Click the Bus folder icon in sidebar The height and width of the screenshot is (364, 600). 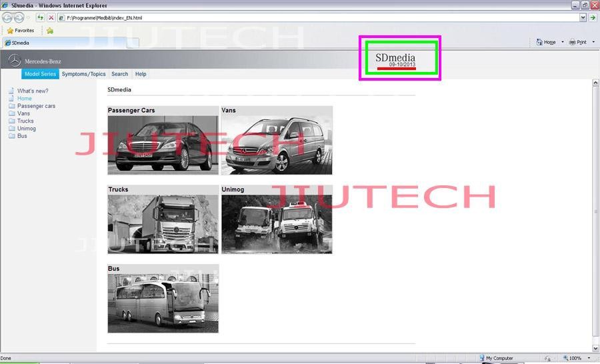pos(11,135)
